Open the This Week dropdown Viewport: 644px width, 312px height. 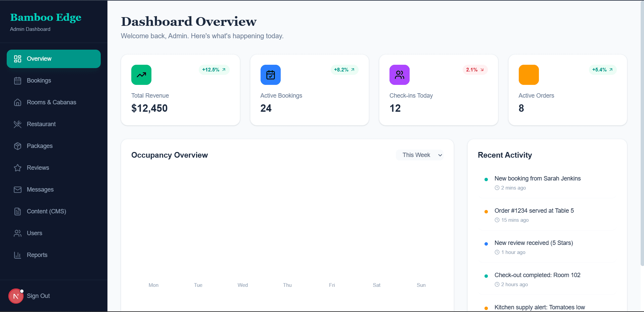[420, 155]
